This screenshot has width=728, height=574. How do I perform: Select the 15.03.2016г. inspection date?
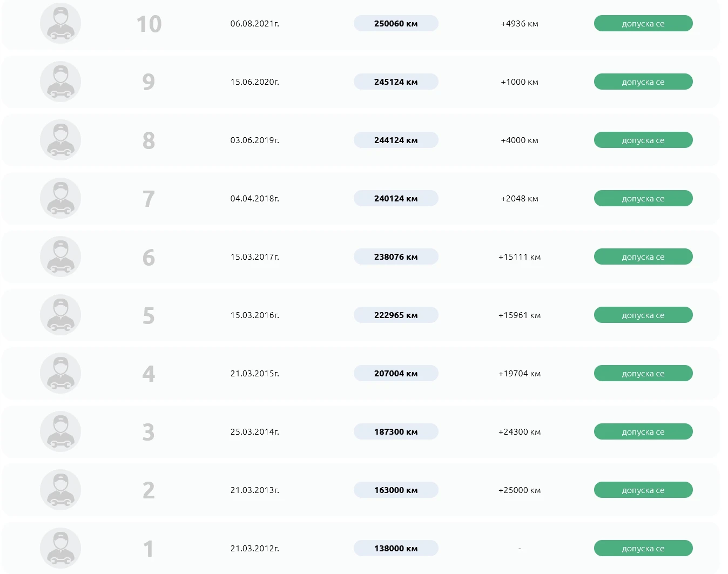(255, 315)
